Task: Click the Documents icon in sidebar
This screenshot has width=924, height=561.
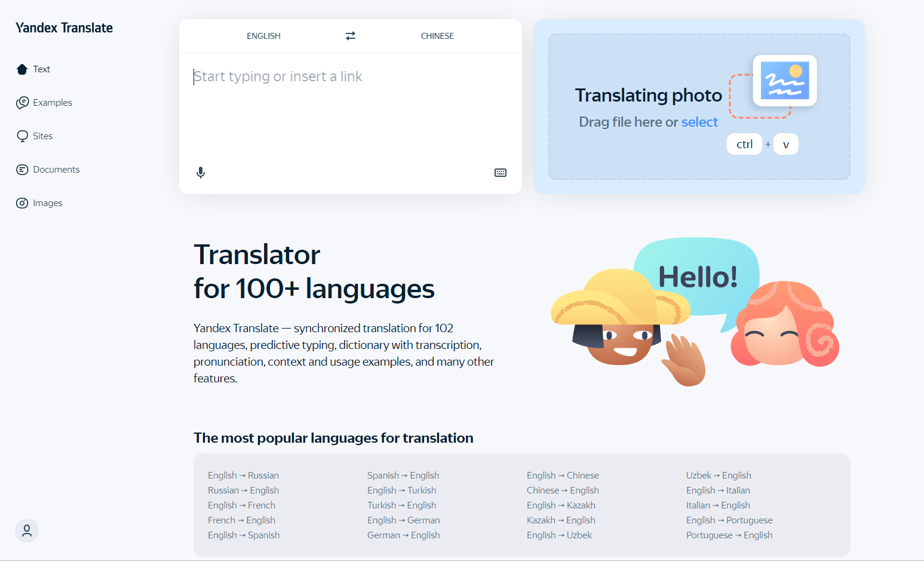Action: 22,170
